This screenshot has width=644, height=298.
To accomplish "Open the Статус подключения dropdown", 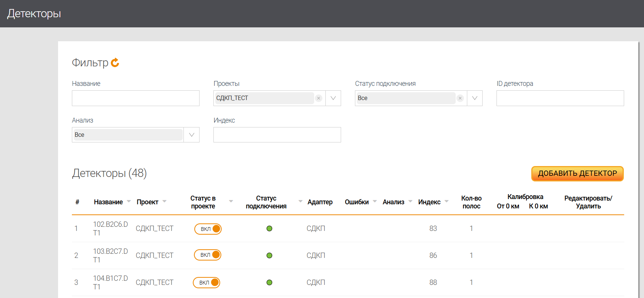I will (x=475, y=98).
